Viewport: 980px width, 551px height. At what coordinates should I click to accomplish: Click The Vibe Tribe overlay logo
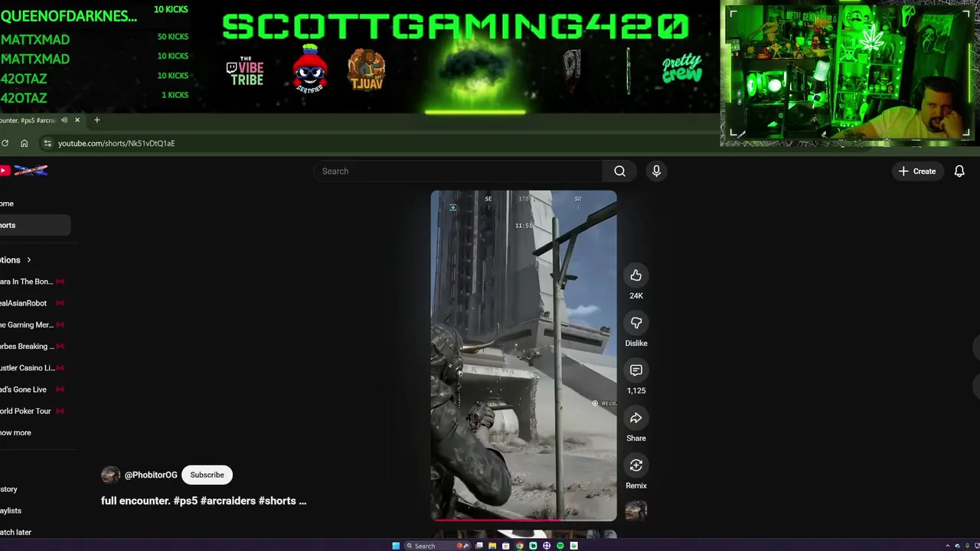245,70
